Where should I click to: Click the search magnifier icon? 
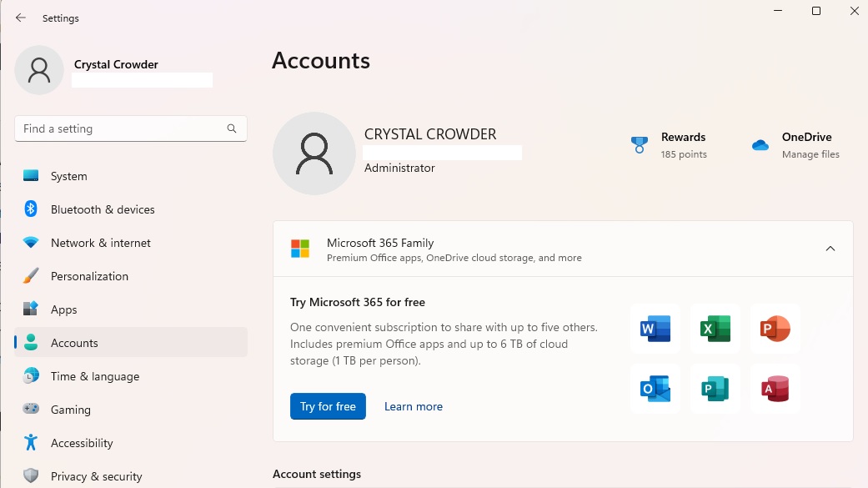pyautogui.click(x=231, y=128)
